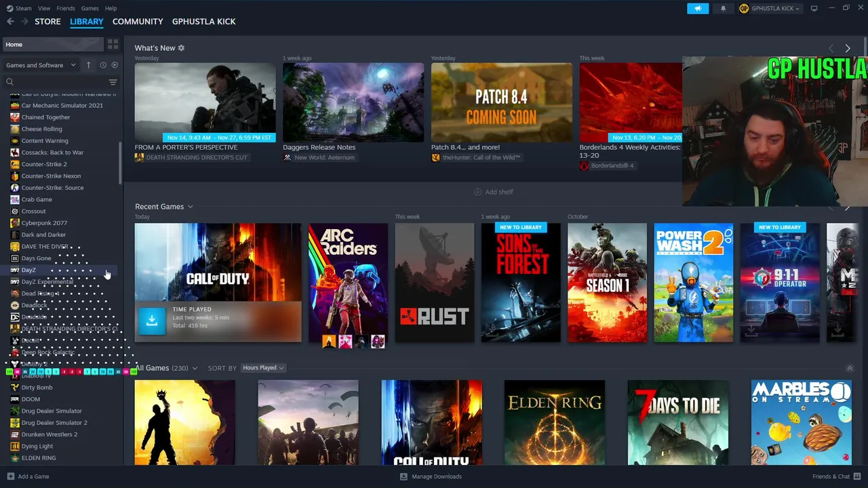Open the Games menu
Image resolution: width=868 pixels, height=488 pixels.
pos(90,8)
